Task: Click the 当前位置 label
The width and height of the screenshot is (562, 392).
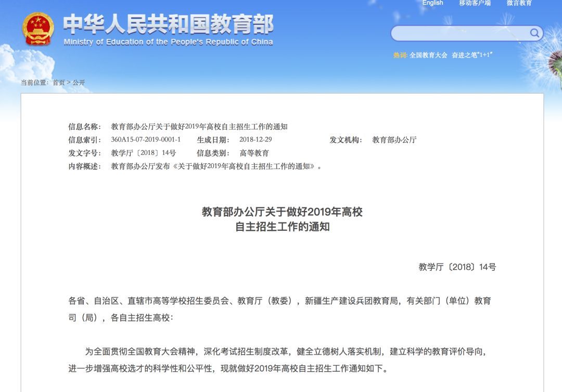Action: pos(34,83)
